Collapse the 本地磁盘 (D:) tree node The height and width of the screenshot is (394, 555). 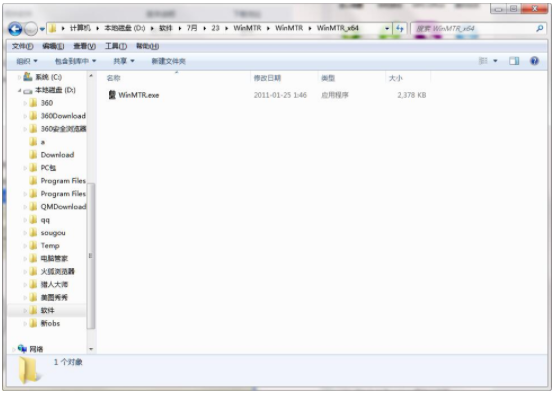pyautogui.click(x=19, y=90)
